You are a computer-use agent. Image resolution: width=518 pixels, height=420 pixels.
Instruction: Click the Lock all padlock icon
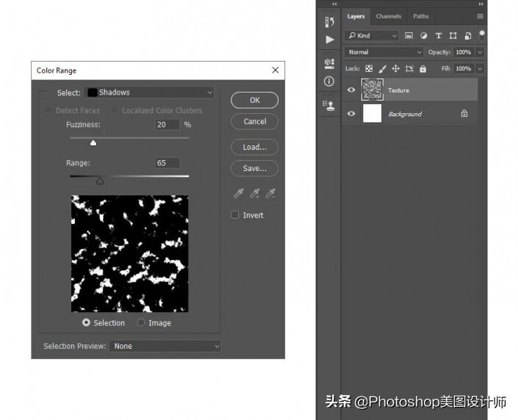(423, 69)
